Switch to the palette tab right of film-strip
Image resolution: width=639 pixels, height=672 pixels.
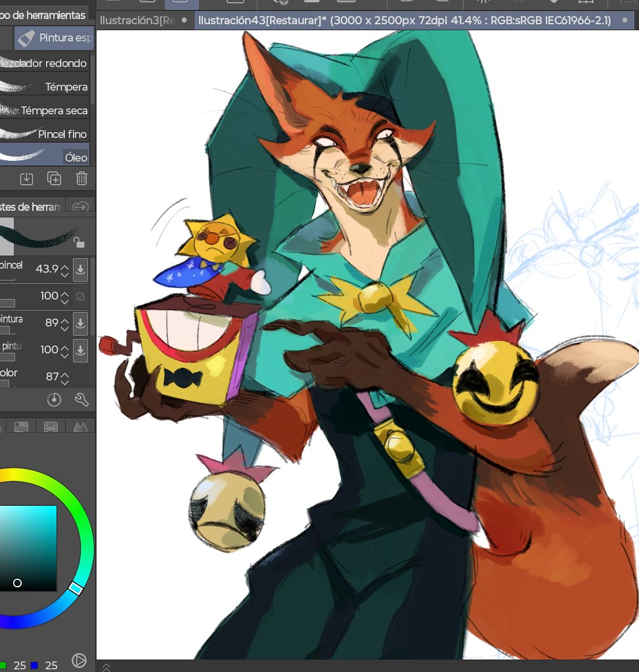coord(80,426)
